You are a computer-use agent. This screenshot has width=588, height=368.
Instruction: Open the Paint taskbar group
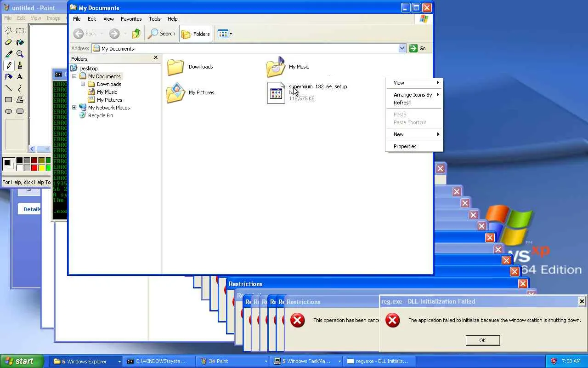click(233, 361)
